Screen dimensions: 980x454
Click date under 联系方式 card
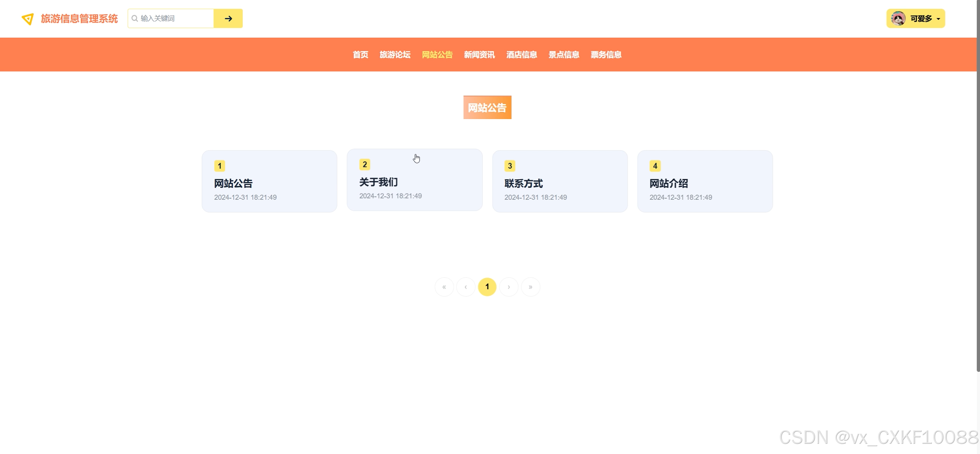tap(536, 197)
